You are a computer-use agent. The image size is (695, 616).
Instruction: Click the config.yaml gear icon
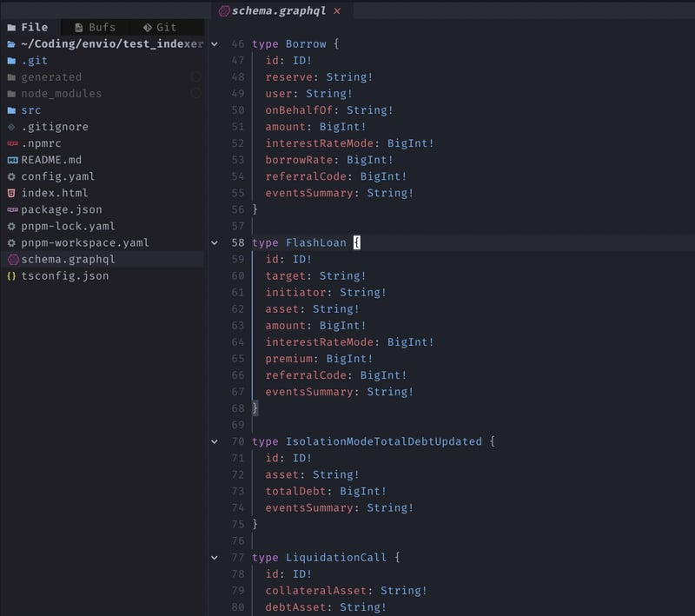click(11, 176)
